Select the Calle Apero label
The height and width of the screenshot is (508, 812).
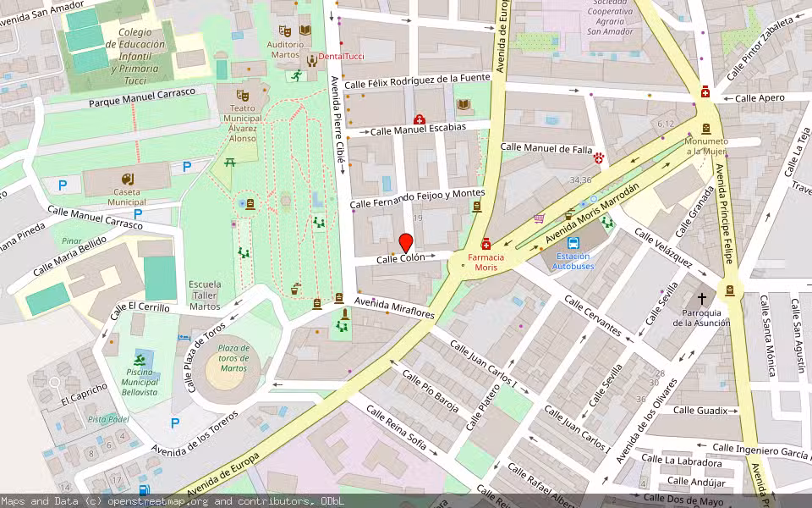760,98
